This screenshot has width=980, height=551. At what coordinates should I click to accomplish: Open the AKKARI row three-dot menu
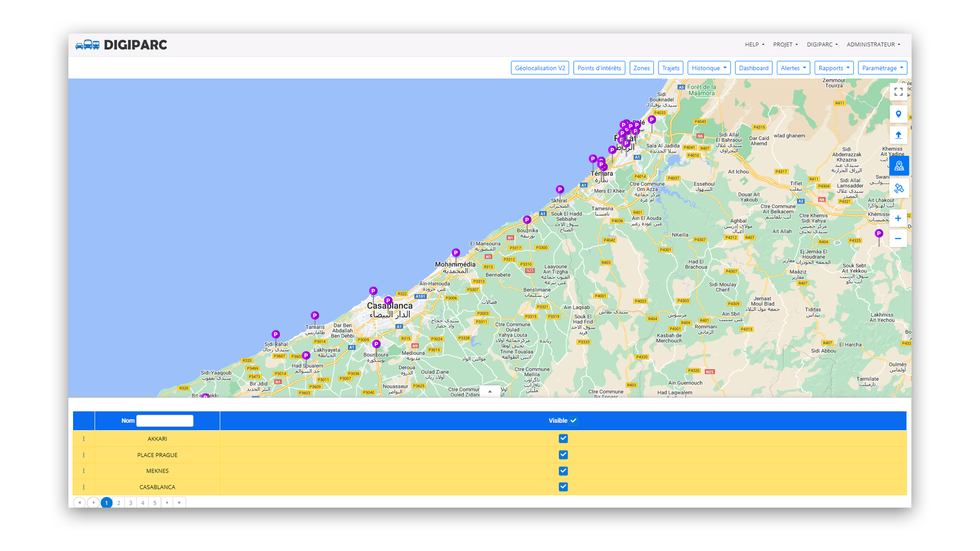click(x=84, y=439)
